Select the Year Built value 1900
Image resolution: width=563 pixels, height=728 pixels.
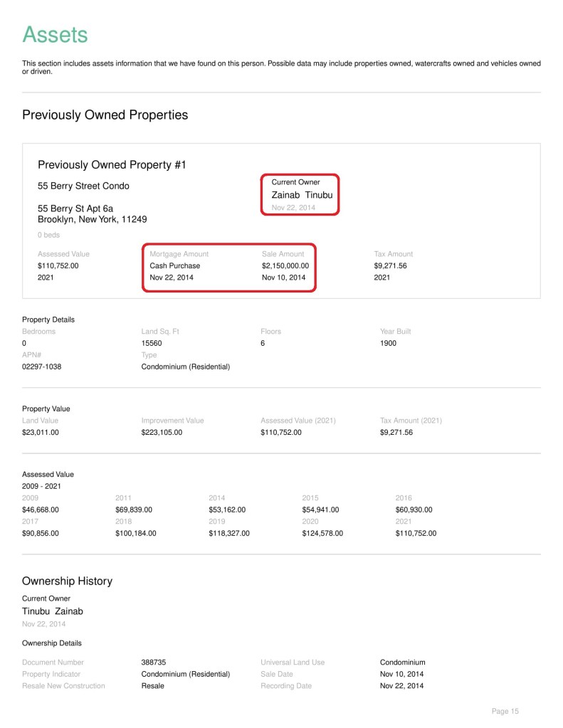[x=388, y=343]
